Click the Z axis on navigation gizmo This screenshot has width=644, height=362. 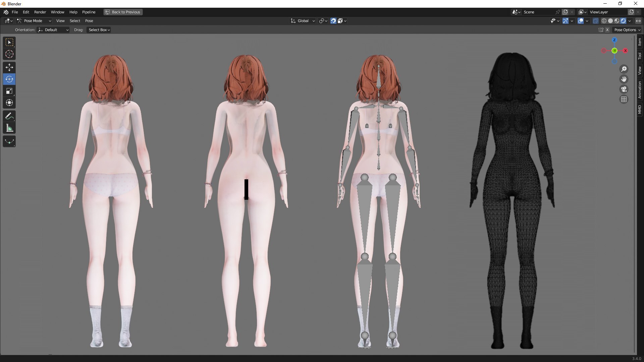[614, 40]
